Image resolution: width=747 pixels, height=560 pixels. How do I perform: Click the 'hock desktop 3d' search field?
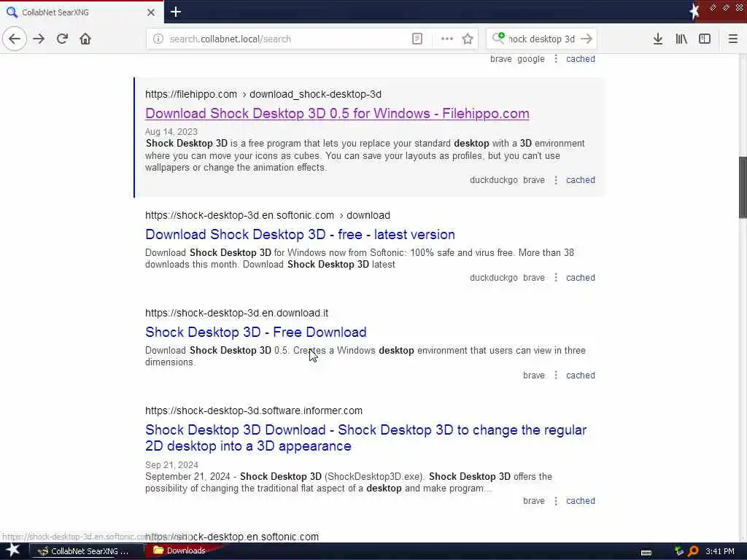(x=542, y=39)
